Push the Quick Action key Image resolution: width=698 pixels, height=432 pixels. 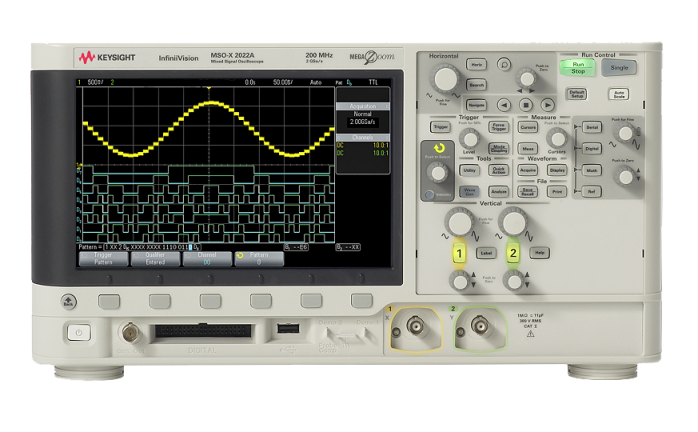click(x=499, y=170)
